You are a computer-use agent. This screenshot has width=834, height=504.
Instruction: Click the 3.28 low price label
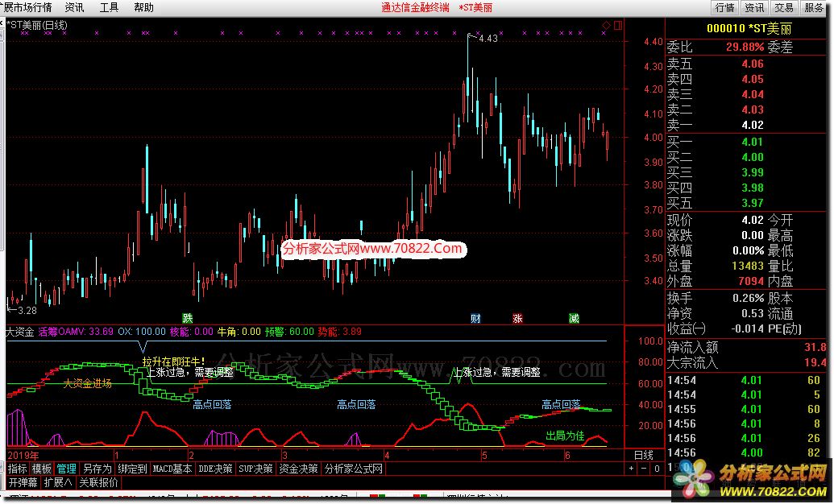pos(27,311)
